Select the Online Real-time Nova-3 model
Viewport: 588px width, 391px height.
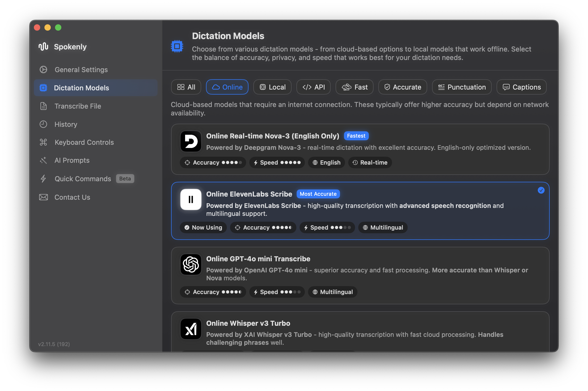tap(272, 136)
